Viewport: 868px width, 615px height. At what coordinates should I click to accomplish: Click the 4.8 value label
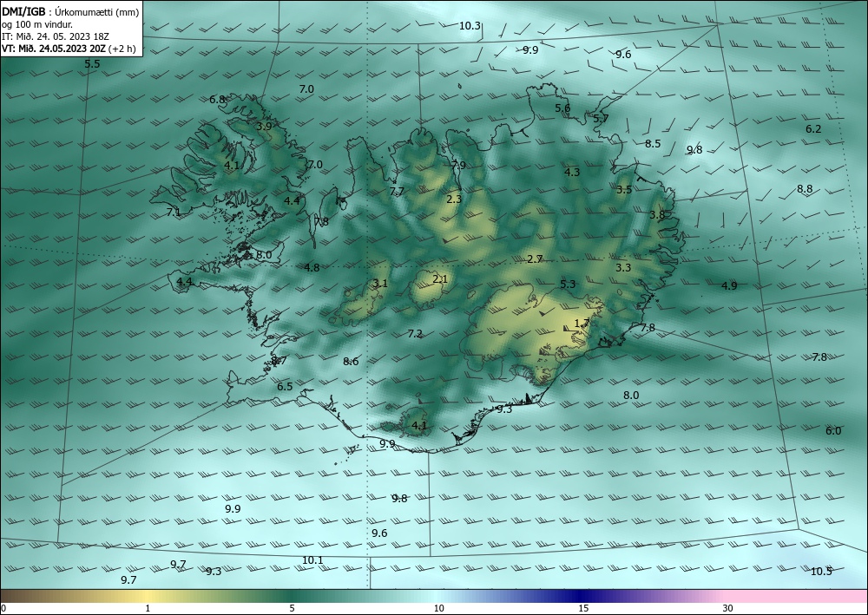coord(312,268)
